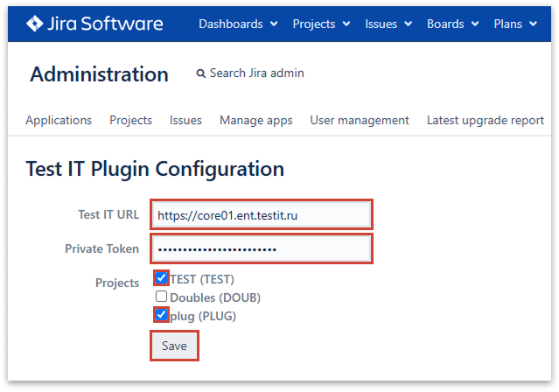Screen dimensions: 559x392
Task: Click the search magnifier icon
Action: pos(201,73)
